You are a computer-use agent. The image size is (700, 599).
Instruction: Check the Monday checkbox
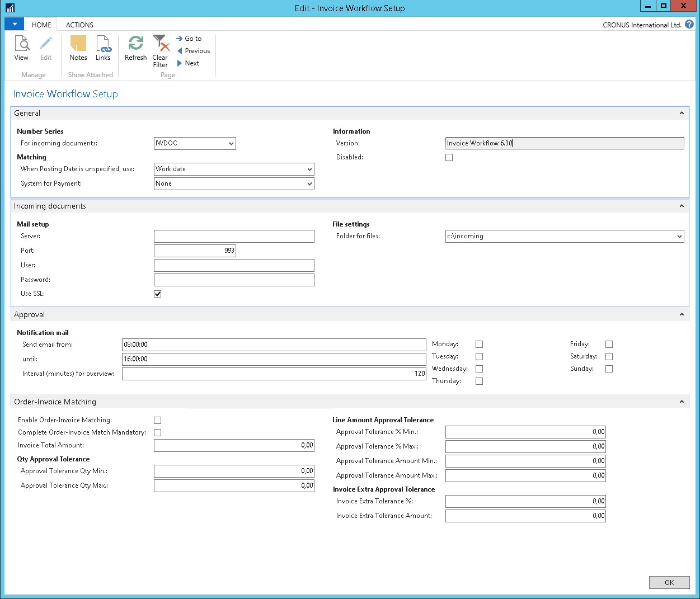point(479,345)
